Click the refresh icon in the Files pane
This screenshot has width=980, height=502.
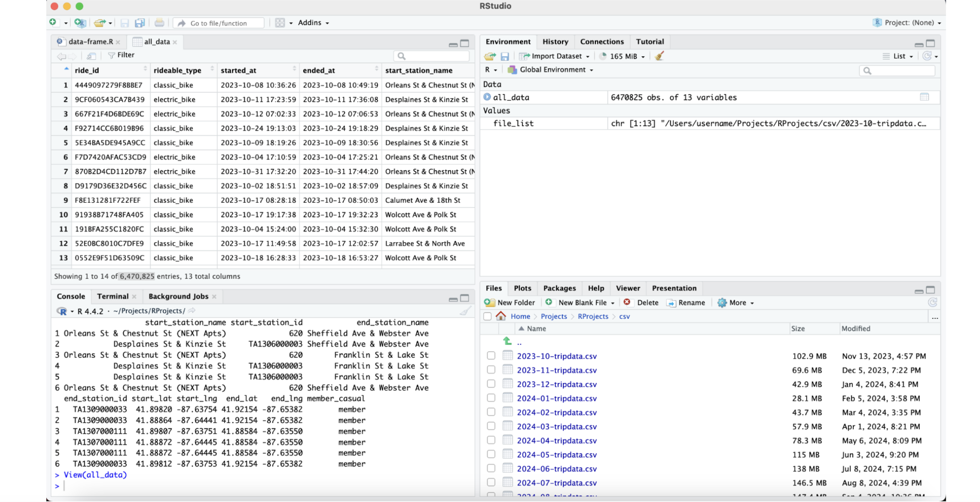(932, 303)
